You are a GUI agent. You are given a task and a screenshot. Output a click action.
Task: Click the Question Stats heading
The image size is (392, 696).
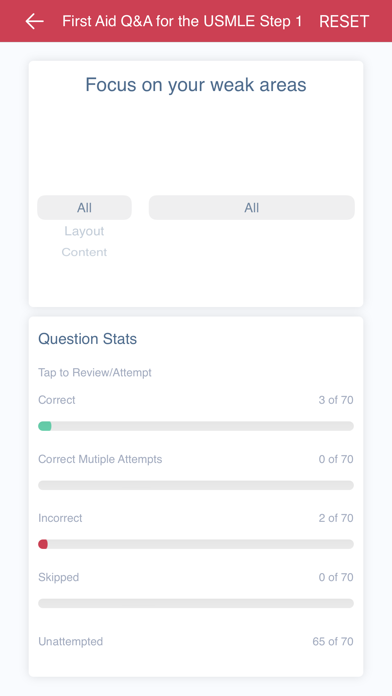87,339
